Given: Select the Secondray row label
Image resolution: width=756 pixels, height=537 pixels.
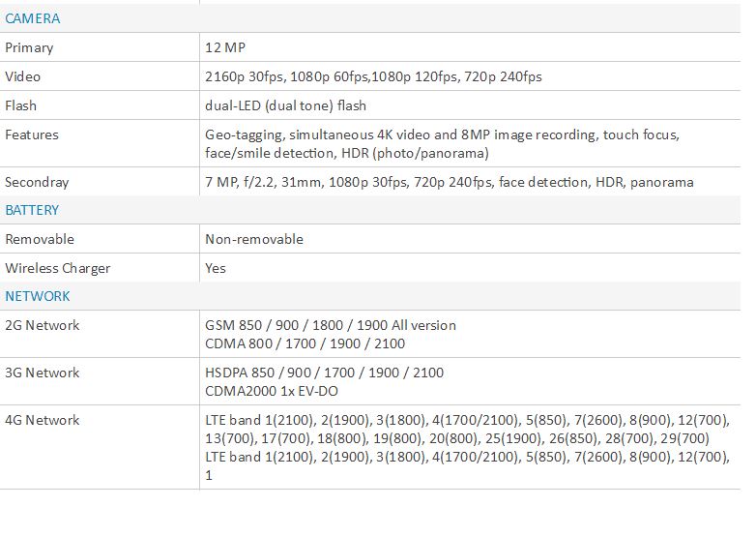Looking at the screenshot, I should (x=37, y=182).
